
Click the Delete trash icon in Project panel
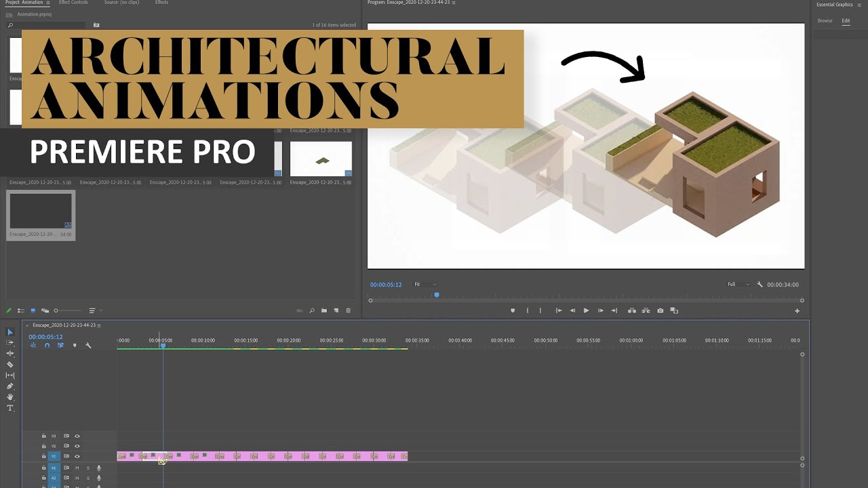tap(348, 310)
